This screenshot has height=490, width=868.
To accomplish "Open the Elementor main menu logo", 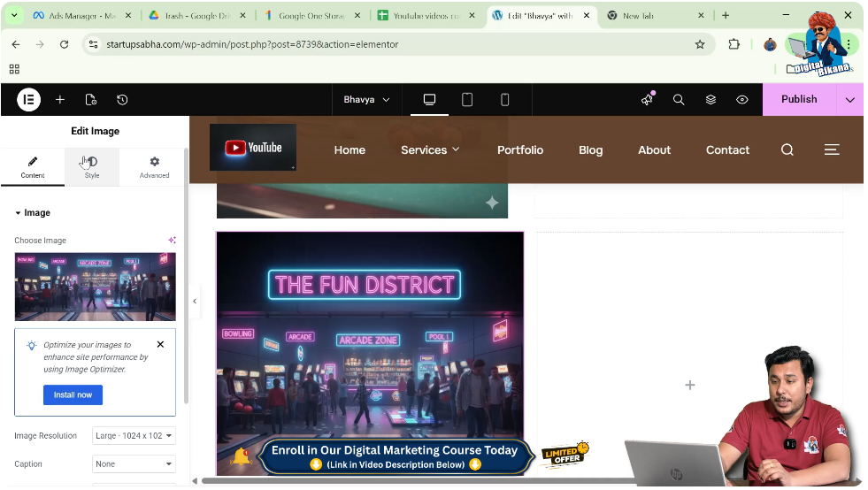I will click(28, 100).
